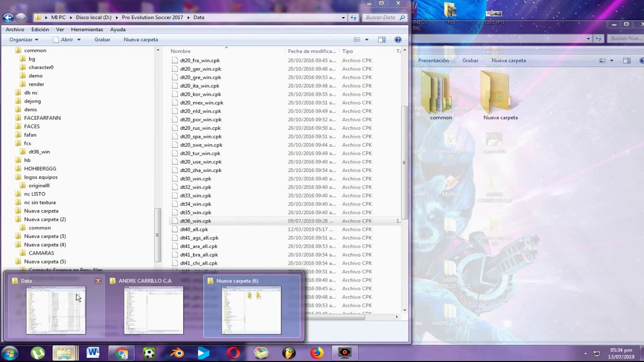Open the Ayuda menu
The image size is (644, 362).
click(x=118, y=30)
